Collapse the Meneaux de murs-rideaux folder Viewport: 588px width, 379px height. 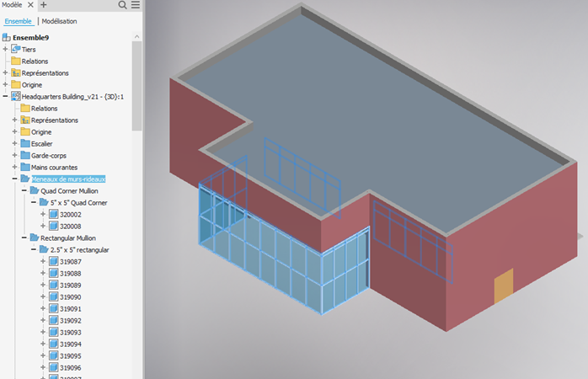14,179
